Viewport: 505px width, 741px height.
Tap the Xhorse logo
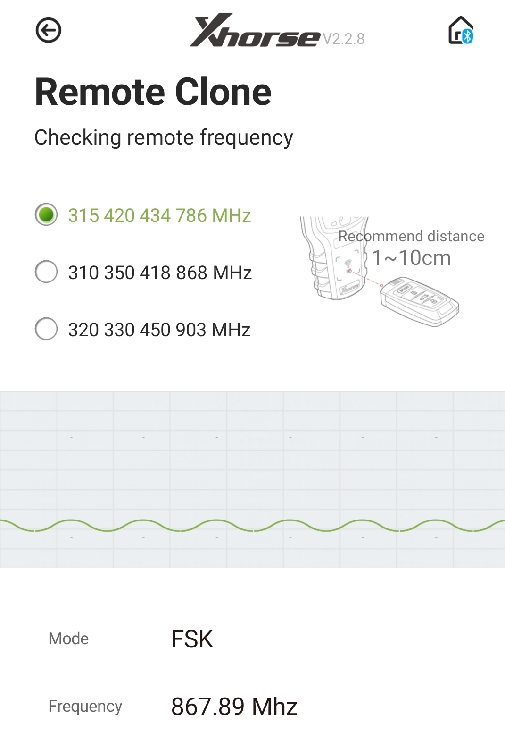[x=255, y=31]
